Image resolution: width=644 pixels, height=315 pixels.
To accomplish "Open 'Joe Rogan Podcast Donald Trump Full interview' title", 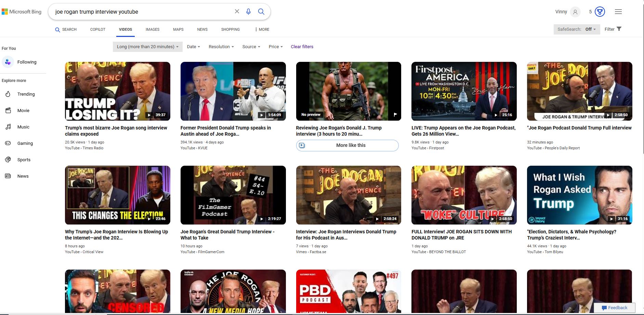I will 579,128.
